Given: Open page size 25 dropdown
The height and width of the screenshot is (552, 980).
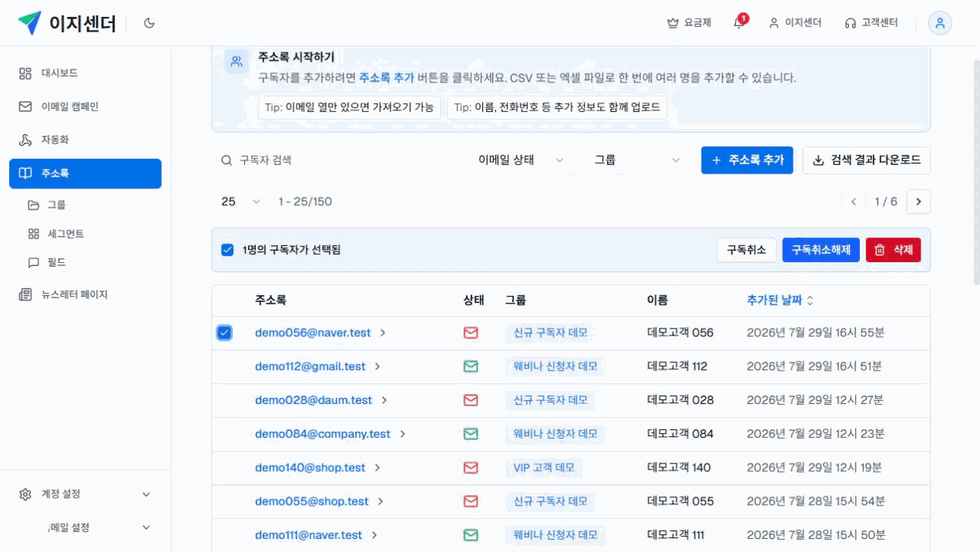Looking at the screenshot, I should [x=240, y=202].
